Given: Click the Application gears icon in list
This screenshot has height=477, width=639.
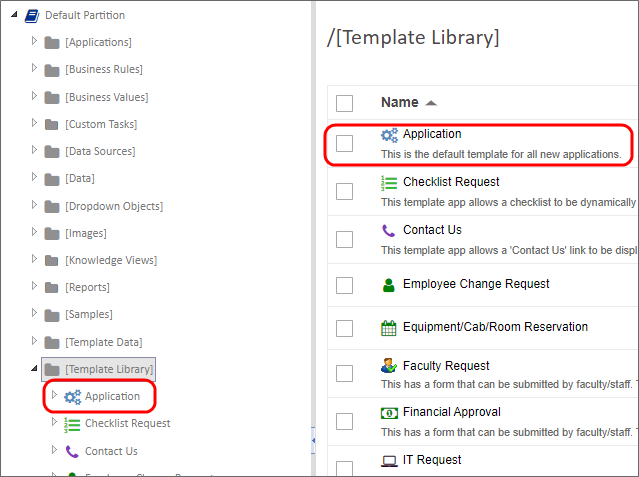Looking at the screenshot, I should [389, 134].
